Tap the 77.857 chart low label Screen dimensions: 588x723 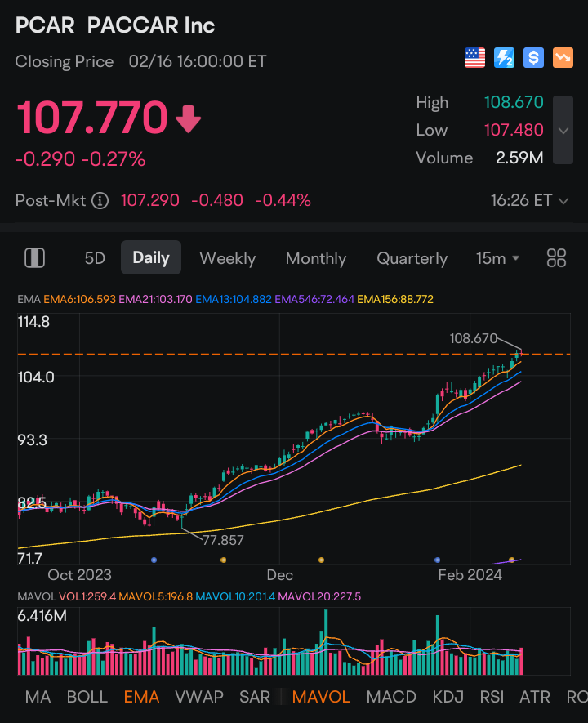click(x=223, y=540)
